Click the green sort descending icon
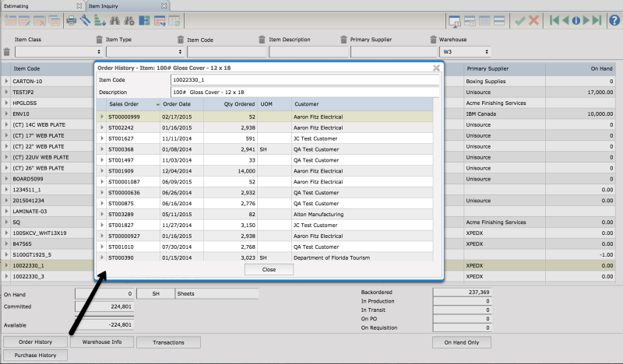The image size is (623, 364). [x=100, y=20]
